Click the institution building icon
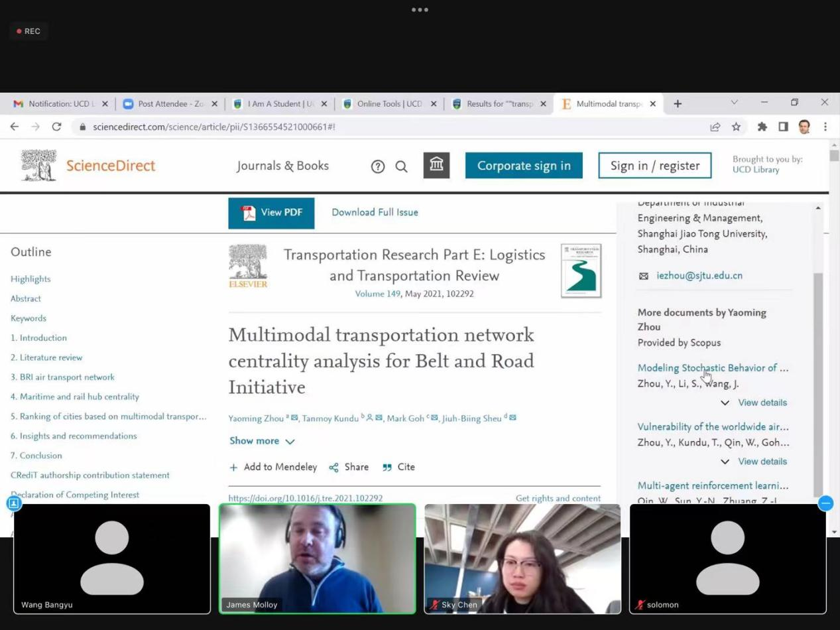Image resolution: width=840 pixels, height=630 pixels. (436, 166)
